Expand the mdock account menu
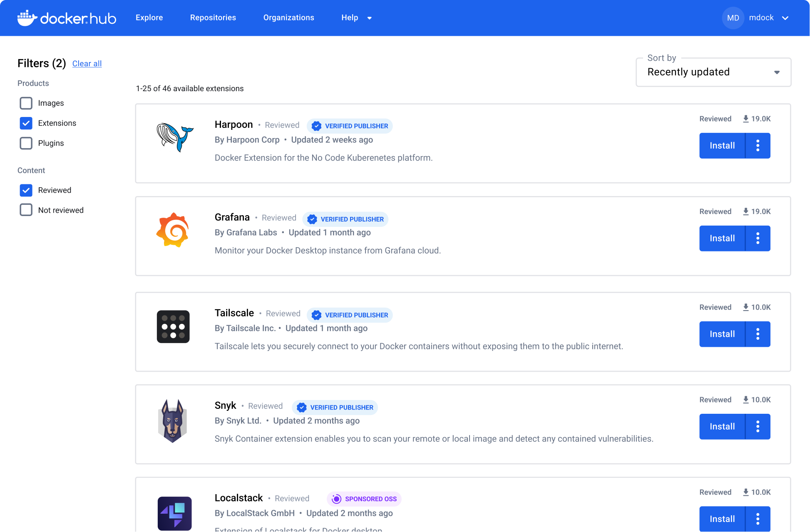 pos(786,18)
